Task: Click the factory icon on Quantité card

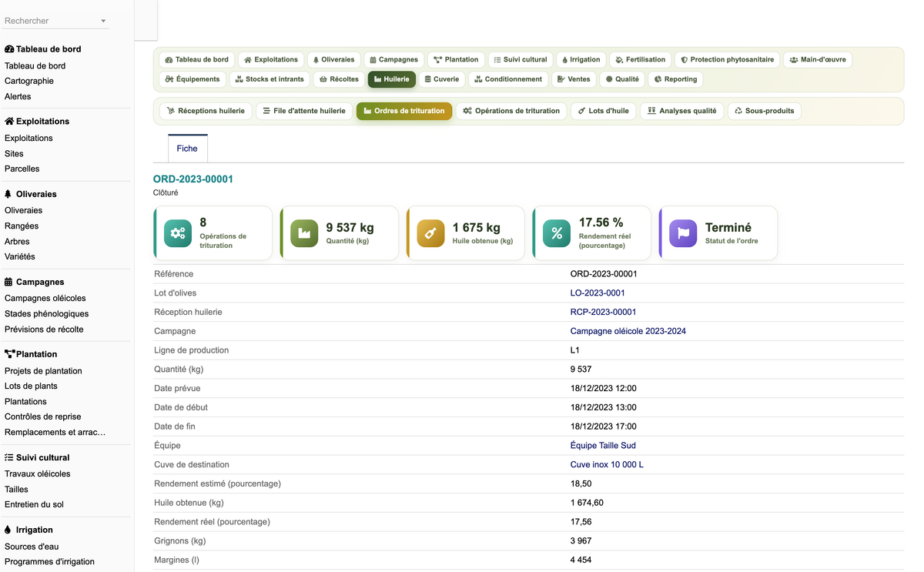Action: pyautogui.click(x=304, y=233)
